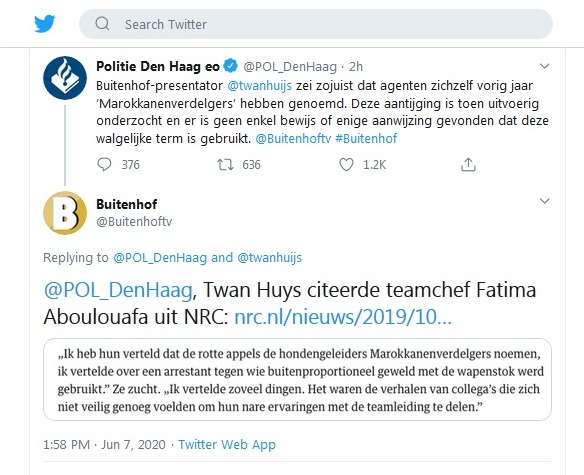
Task: Open the nrc.nl/nieuws/2019/10 link
Action: (343, 317)
